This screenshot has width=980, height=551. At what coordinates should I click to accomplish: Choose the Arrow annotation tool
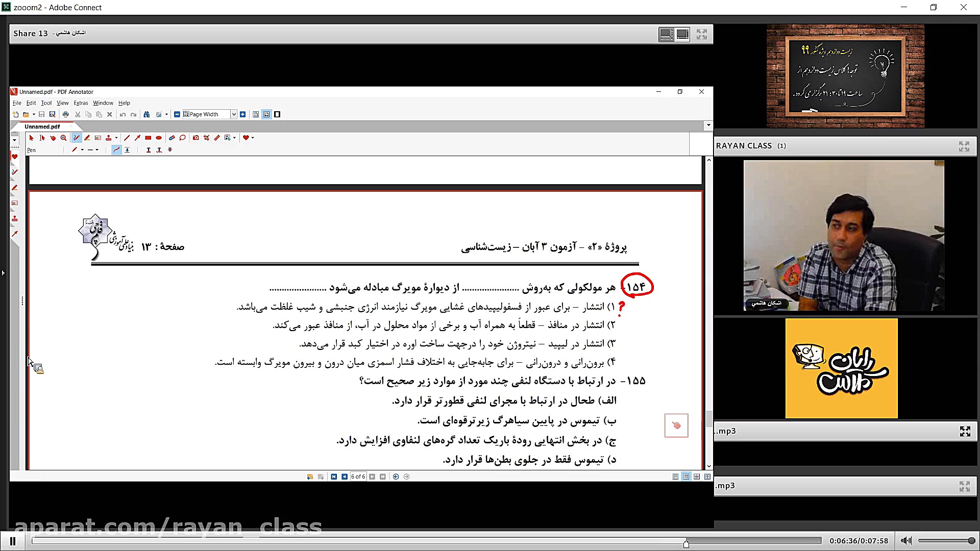tap(137, 137)
